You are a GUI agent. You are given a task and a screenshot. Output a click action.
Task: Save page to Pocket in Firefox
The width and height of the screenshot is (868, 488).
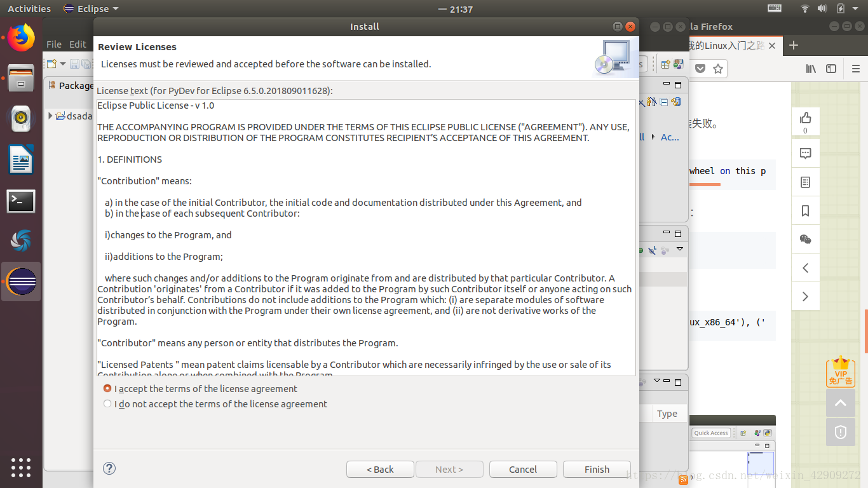(x=700, y=69)
